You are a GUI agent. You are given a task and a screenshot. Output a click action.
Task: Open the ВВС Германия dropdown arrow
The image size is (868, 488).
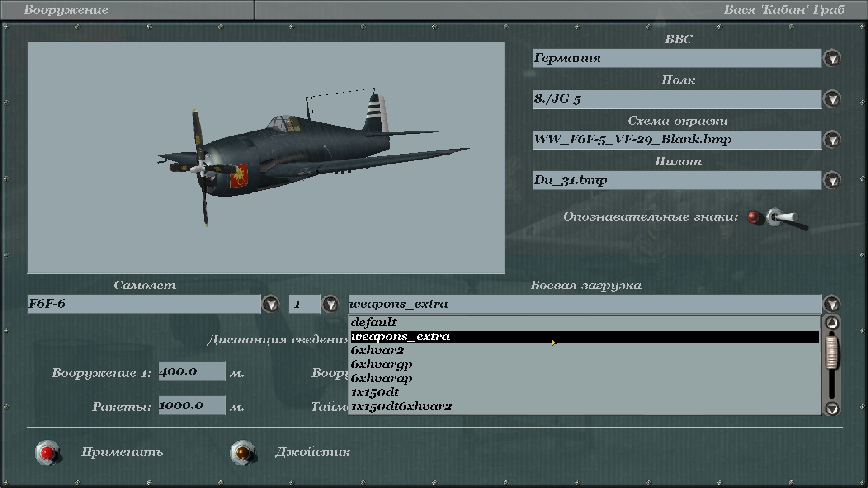tap(832, 59)
